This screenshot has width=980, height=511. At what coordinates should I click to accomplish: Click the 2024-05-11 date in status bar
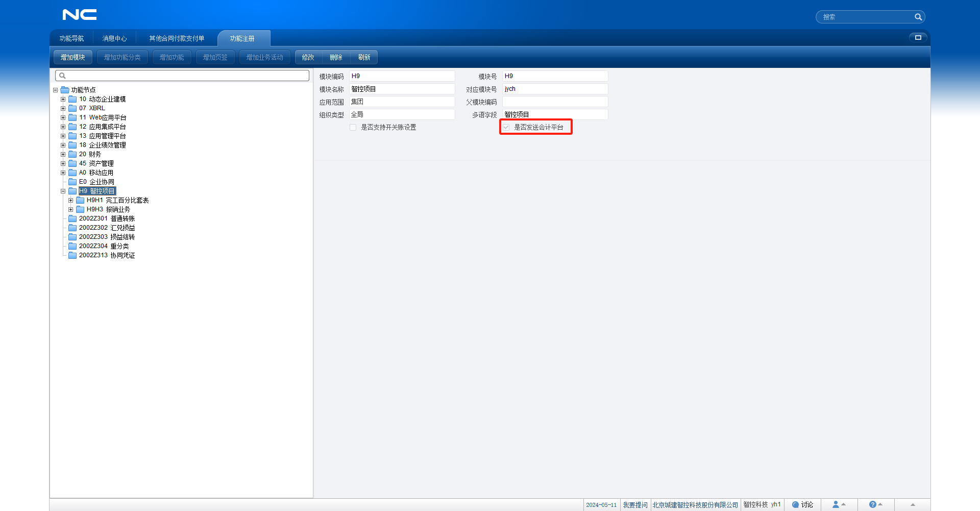601,505
